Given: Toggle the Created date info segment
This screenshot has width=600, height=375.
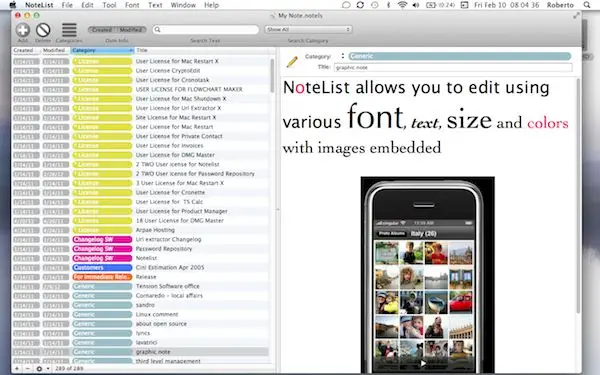Looking at the screenshot, I should (101, 29).
